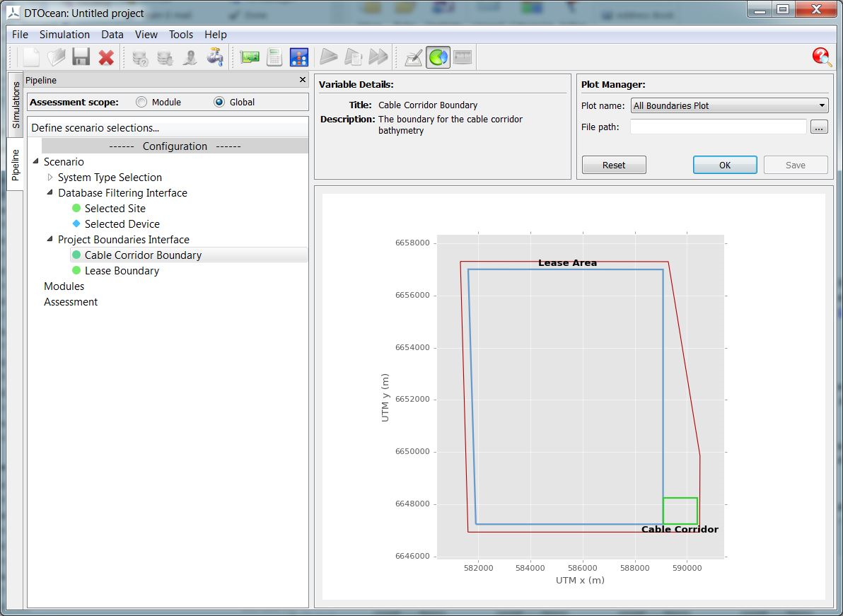
Task: Click the pencil data edit icon
Action: [414, 57]
